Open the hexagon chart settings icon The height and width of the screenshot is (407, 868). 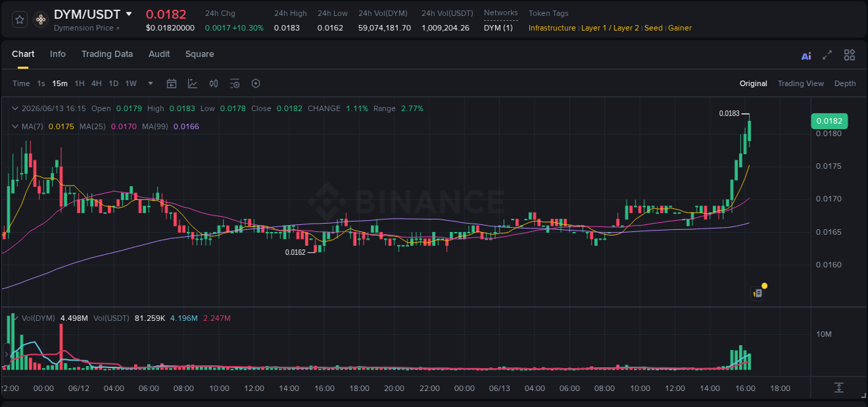tap(256, 83)
